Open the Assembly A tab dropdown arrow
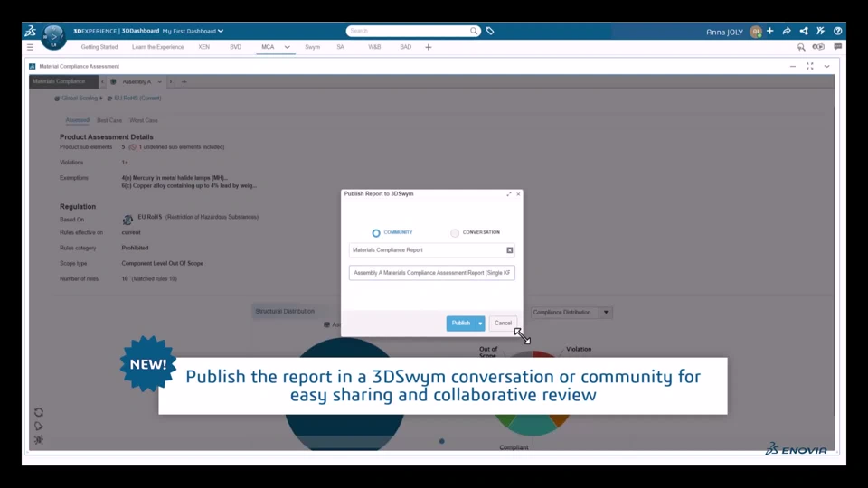Image resolution: width=868 pixels, height=488 pixels. [x=159, y=82]
